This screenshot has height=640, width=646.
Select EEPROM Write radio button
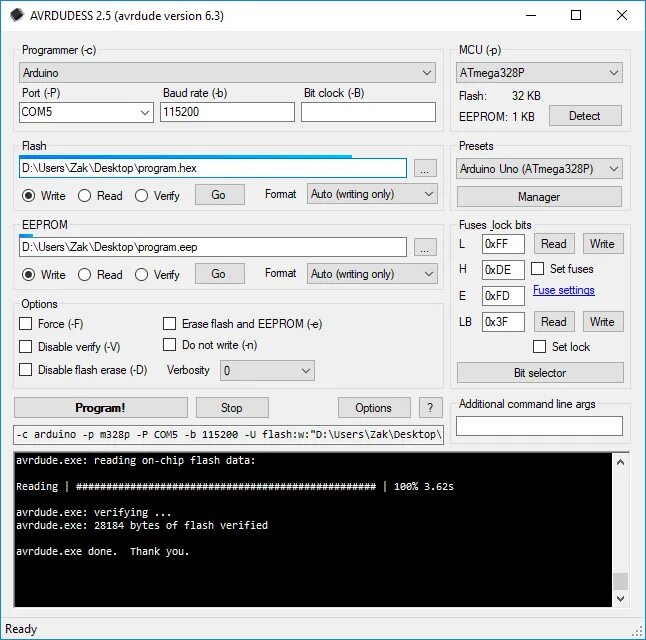tap(28, 274)
